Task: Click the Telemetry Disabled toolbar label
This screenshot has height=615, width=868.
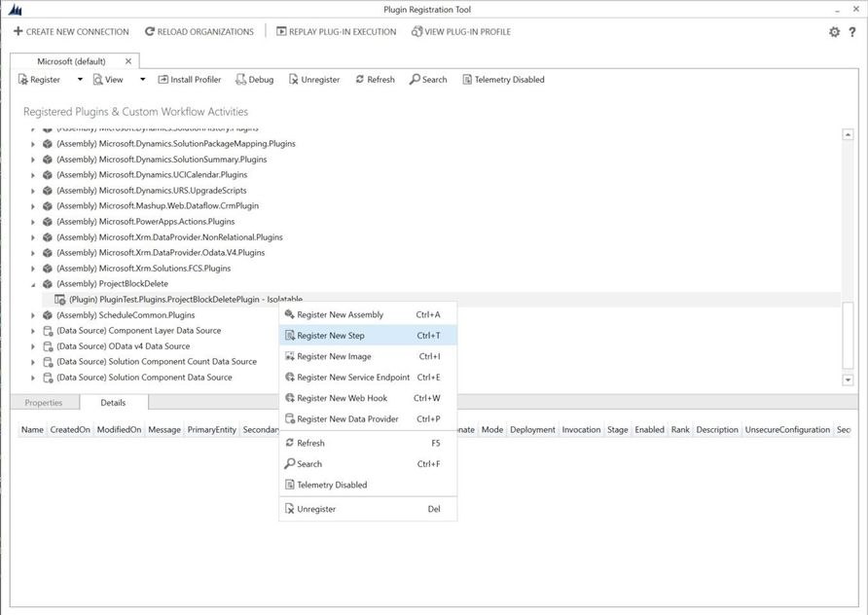Action: point(509,80)
